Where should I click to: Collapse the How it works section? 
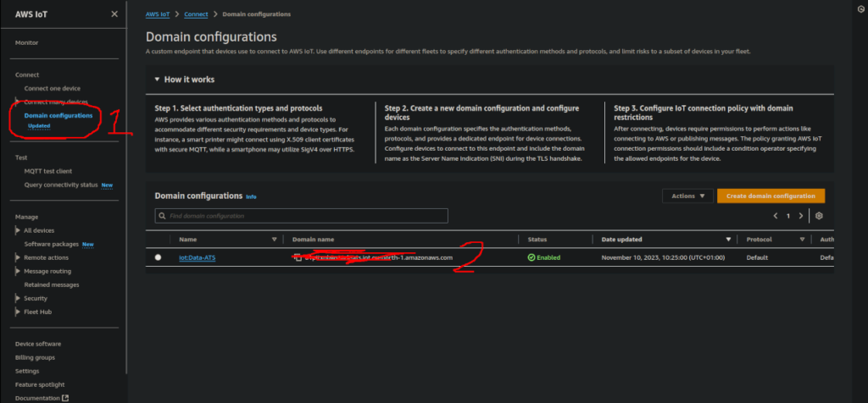pos(157,80)
